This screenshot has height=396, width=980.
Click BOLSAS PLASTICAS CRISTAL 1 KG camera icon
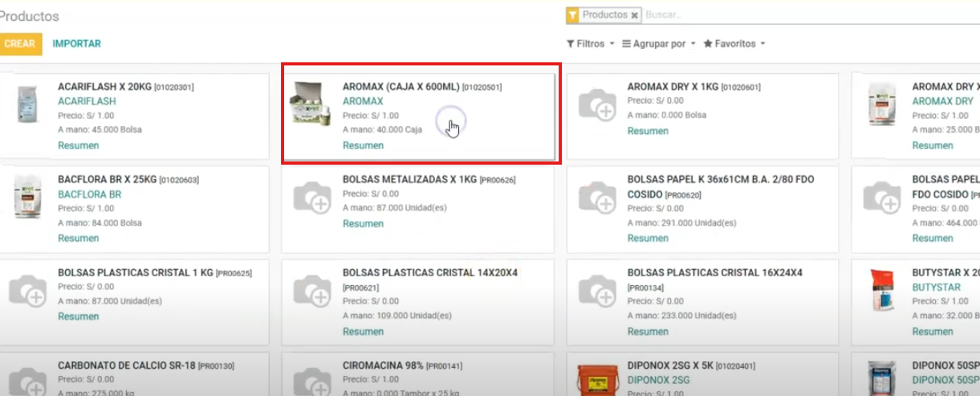28,291
